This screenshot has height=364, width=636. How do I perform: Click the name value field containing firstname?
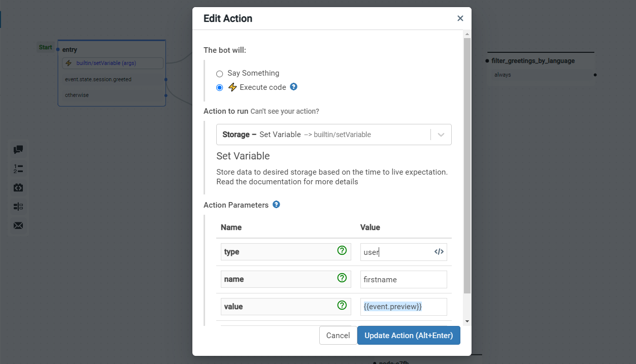[x=404, y=279]
